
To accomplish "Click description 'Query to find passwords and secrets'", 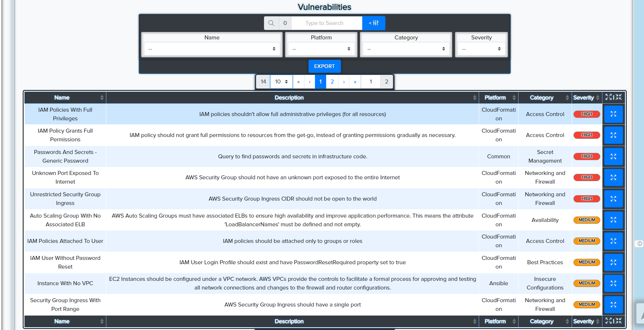I will 293,157.
